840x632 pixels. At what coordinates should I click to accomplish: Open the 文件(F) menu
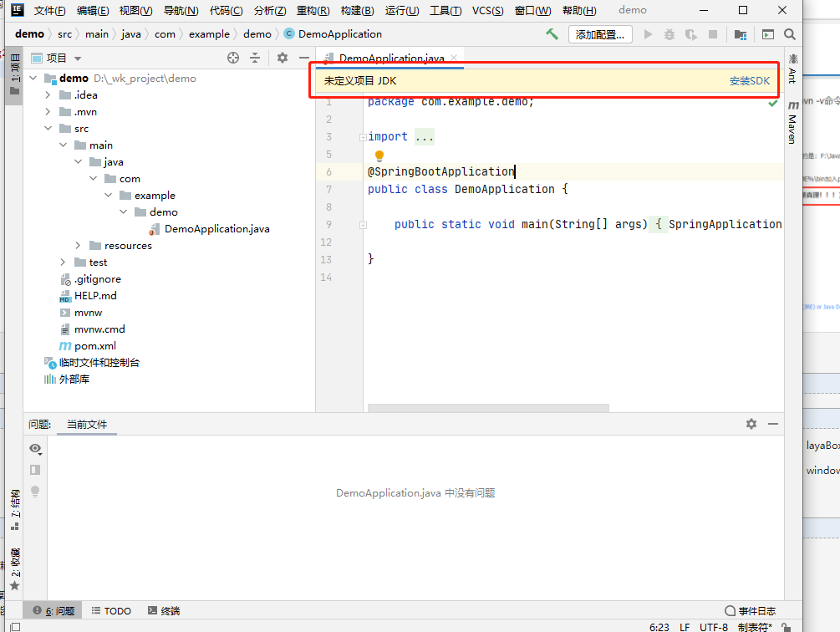coord(49,10)
